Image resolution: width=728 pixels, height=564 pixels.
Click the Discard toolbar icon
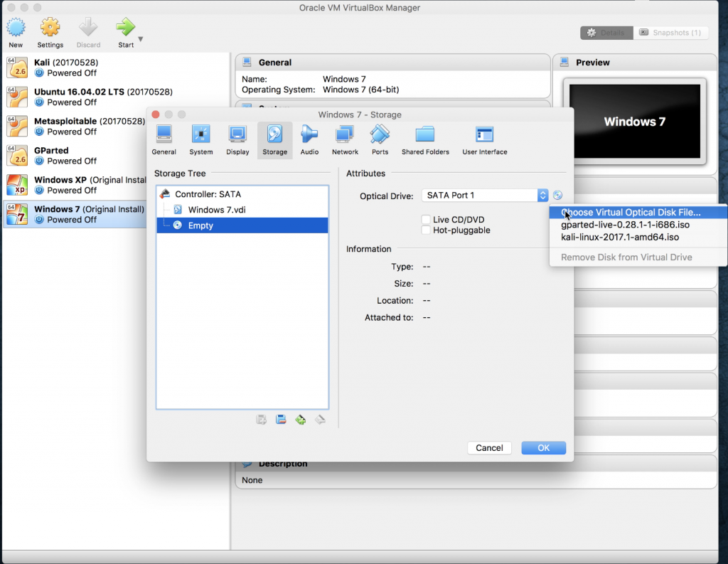pos(88,28)
